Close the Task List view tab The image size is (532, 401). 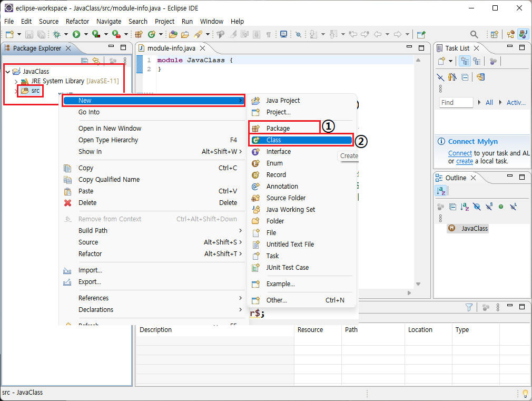(476, 48)
